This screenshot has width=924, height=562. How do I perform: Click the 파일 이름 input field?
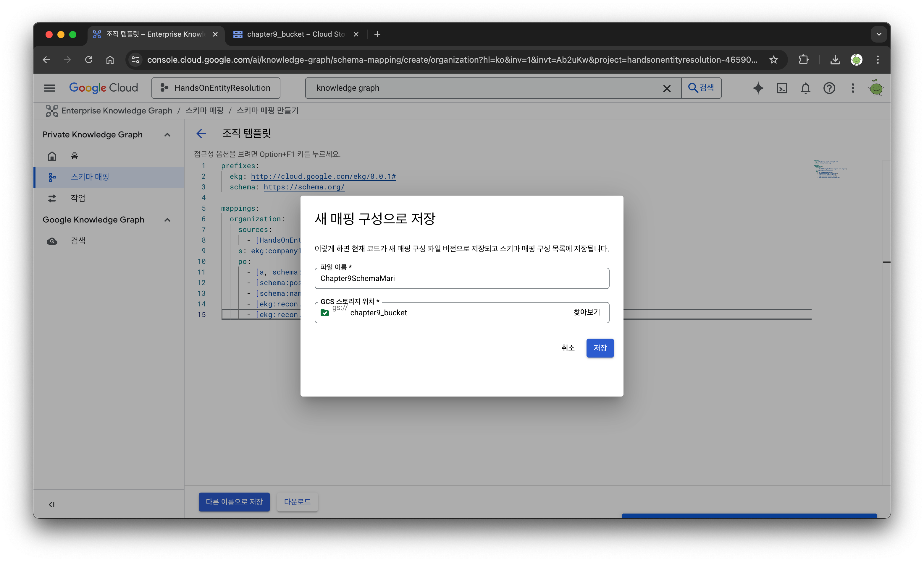pos(462,278)
